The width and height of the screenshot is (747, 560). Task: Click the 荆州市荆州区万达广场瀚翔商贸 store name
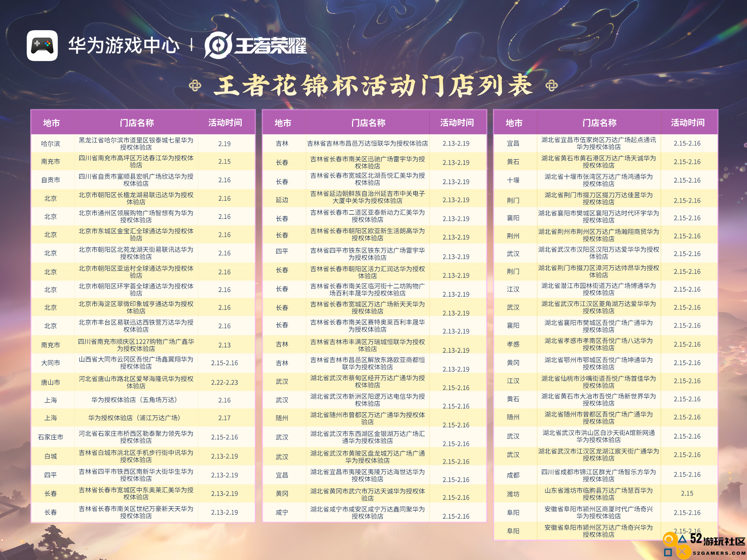[599, 235]
